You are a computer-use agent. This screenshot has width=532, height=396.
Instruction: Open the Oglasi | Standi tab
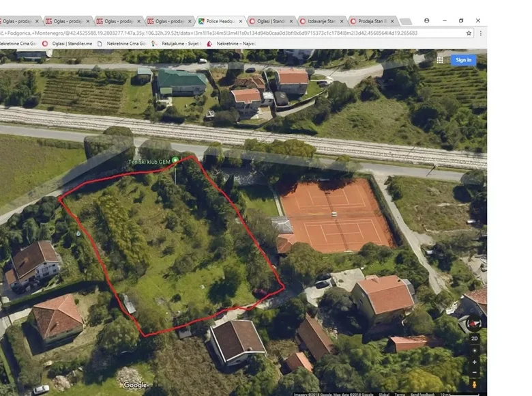click(x=270, y=21)
